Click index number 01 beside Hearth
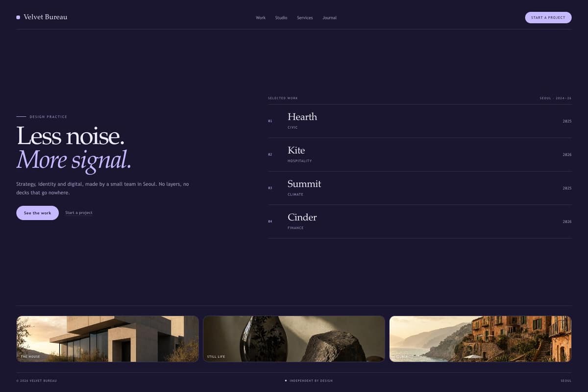This screenshot has width=588, height=392. pos(270,121)
